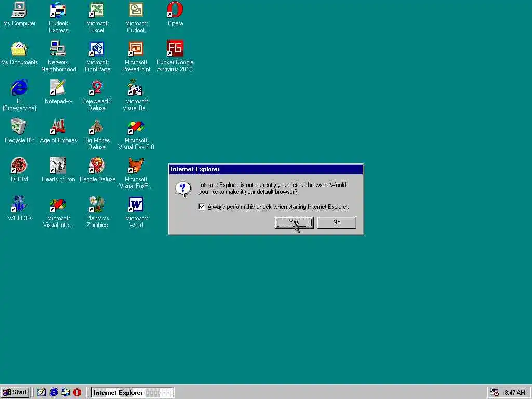
Task: Launch Opera from Quick Launch bar
Action: tap(77, 393)
